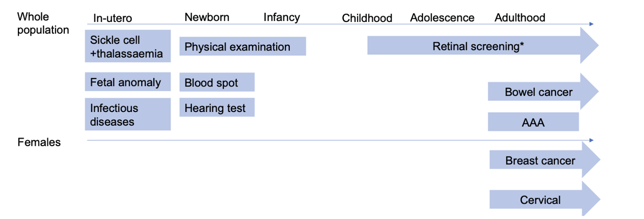Click the Blood spot box

217,83
